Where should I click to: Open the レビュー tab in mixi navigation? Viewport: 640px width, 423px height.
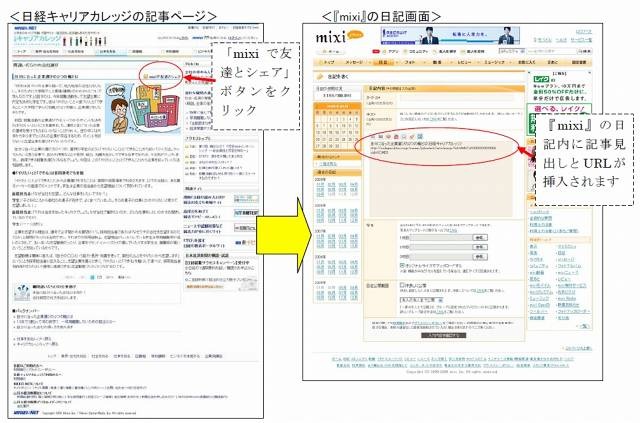pyautogui.click(x=464, y=62)
